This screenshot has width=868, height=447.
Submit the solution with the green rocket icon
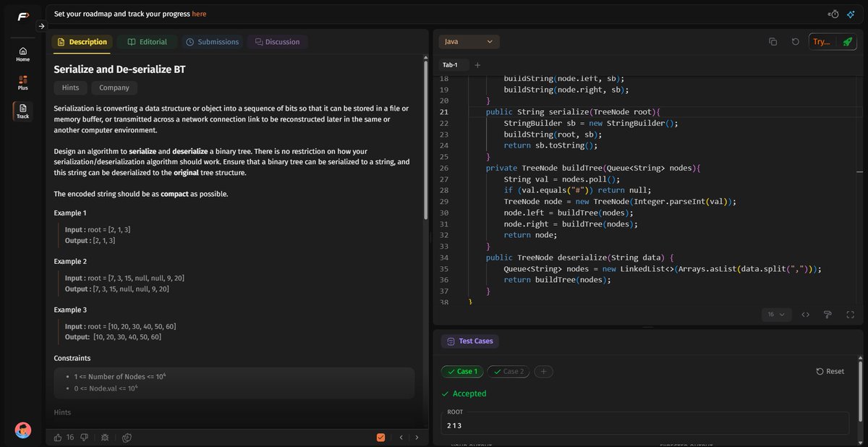846,42
